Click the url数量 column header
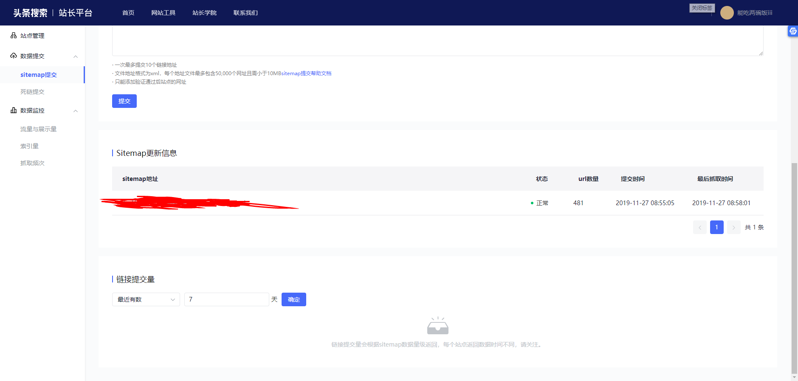 [588, 179]
